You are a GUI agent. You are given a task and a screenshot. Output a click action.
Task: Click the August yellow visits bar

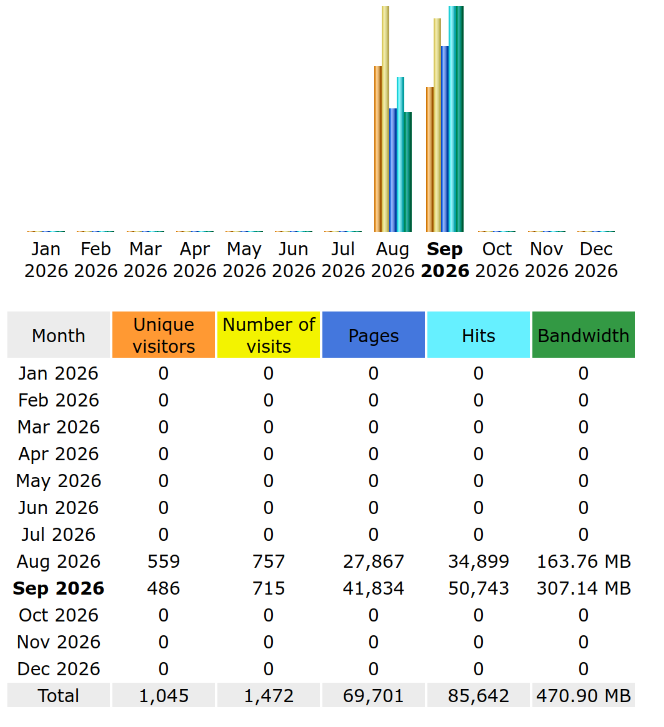click(385, 119)
